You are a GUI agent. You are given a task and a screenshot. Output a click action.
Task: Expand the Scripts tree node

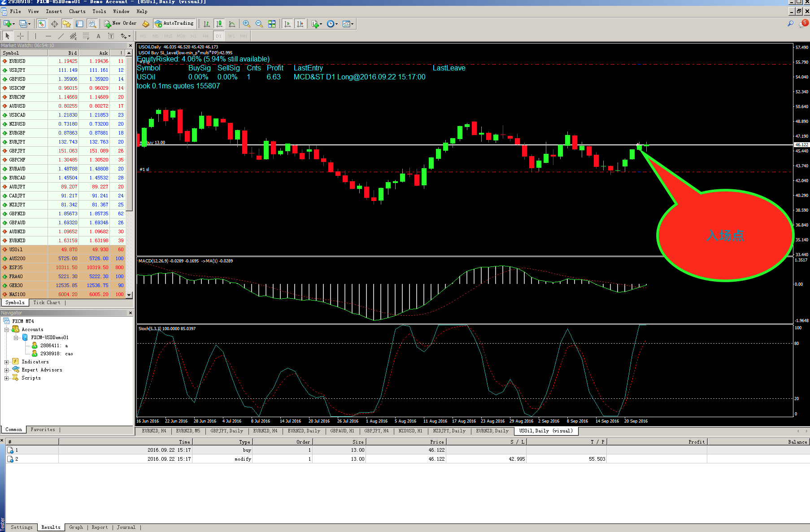tap(7, 378)
